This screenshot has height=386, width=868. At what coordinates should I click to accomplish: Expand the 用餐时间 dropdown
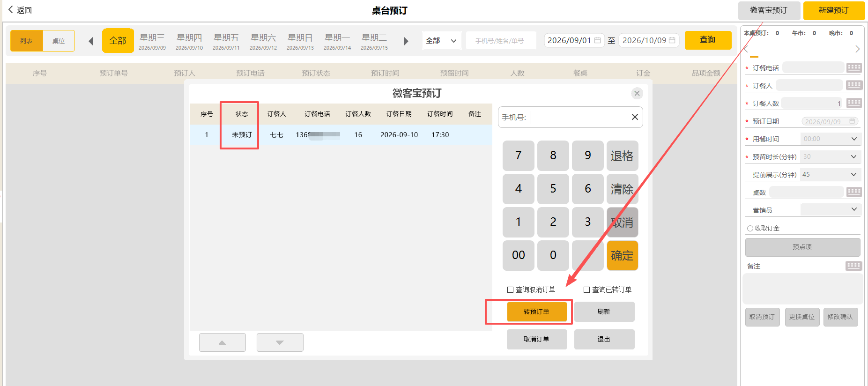pyautogui.click(x=830, y=139)
